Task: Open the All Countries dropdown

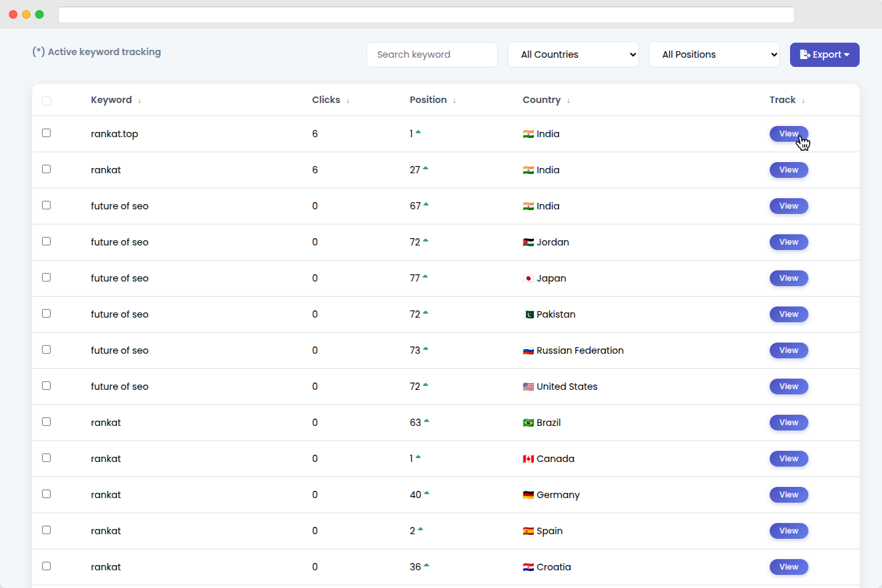Action: 573,54
